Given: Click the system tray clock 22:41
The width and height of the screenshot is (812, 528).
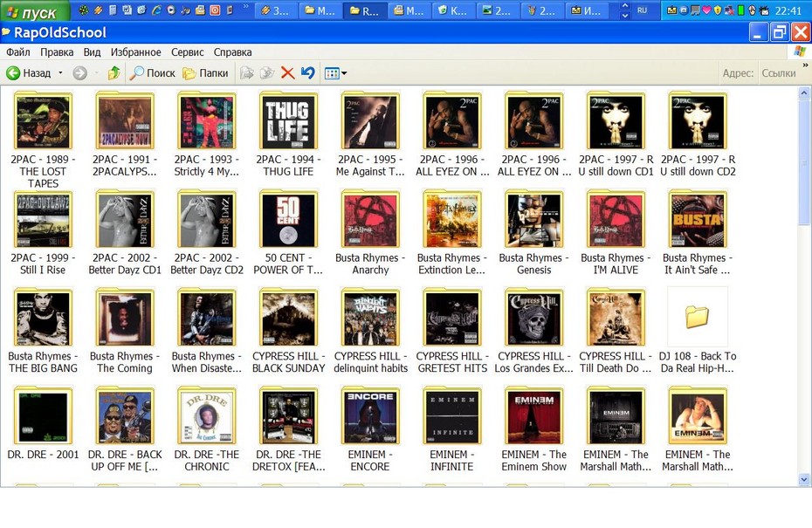Looking at the screenshot, I should pos(788,10).
